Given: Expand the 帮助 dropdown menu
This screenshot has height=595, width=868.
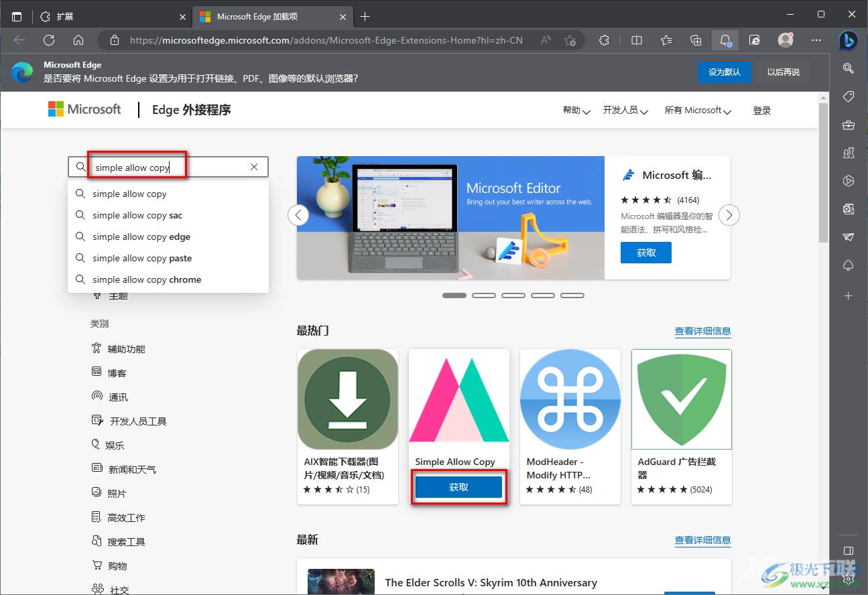Looking at the screenshot, I should pos(576,111).
